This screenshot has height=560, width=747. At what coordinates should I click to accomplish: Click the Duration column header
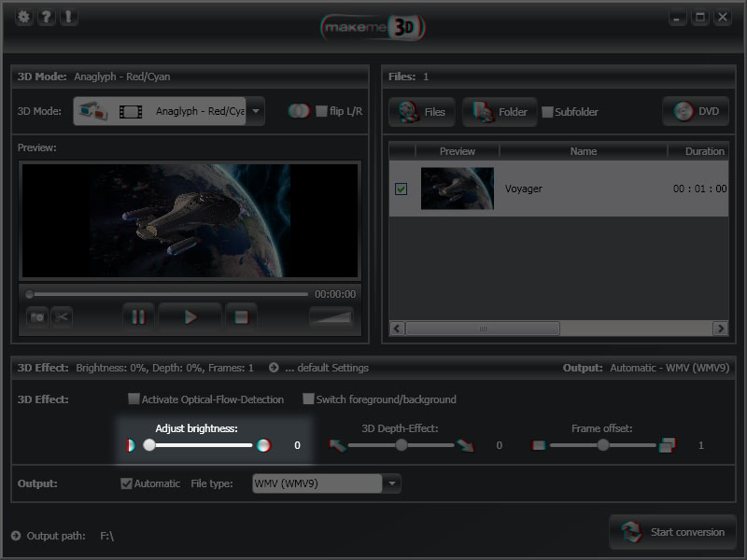[x=698, y=151]
